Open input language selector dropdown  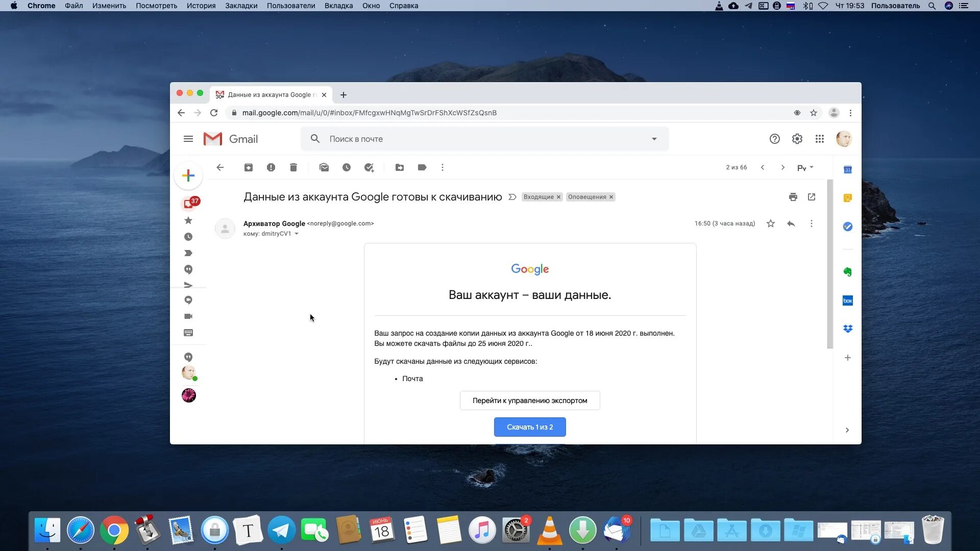click(805, 167)
